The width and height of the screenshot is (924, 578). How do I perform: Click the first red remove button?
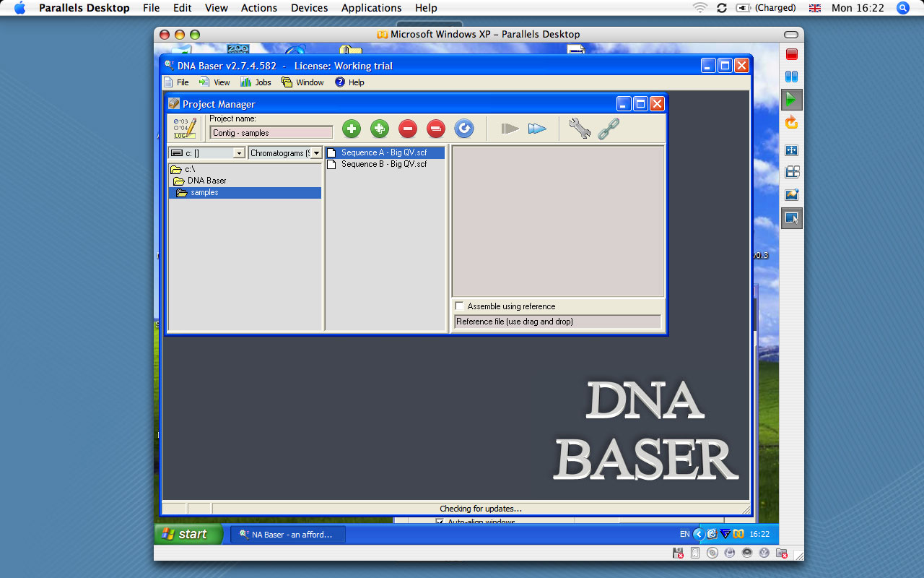point(408,129)
